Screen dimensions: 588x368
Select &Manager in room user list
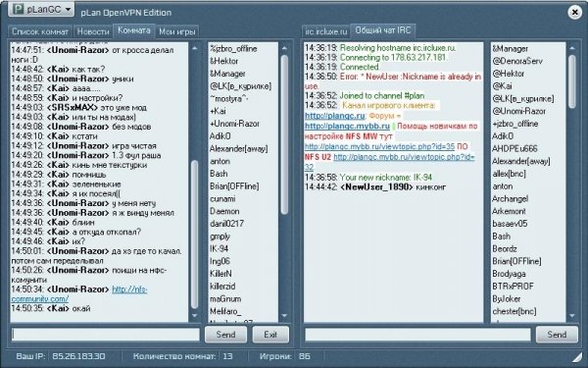[227, 74]
